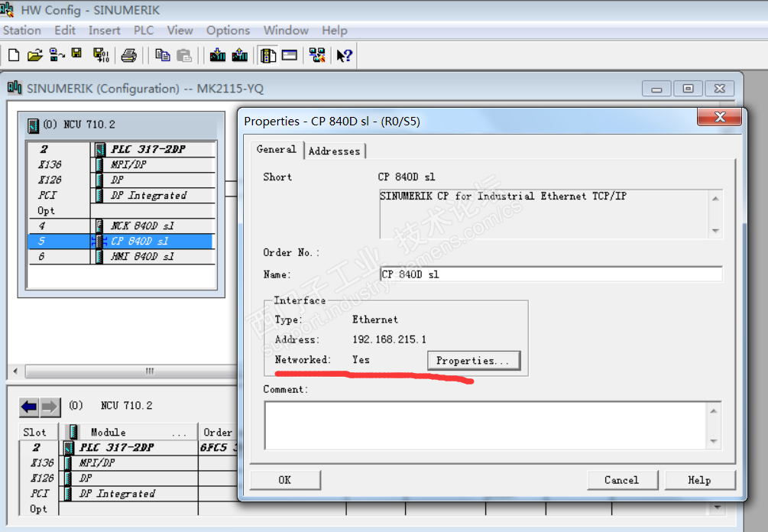The image size is (768, 532).
Task: Click the Order column header
Action: [x=219, y=432]
